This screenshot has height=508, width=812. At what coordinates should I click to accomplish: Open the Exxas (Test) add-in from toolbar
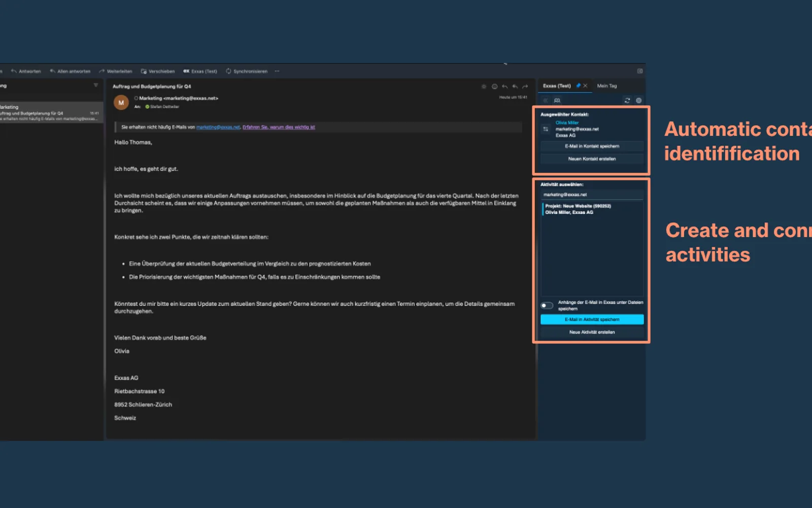tap(200, 71)
